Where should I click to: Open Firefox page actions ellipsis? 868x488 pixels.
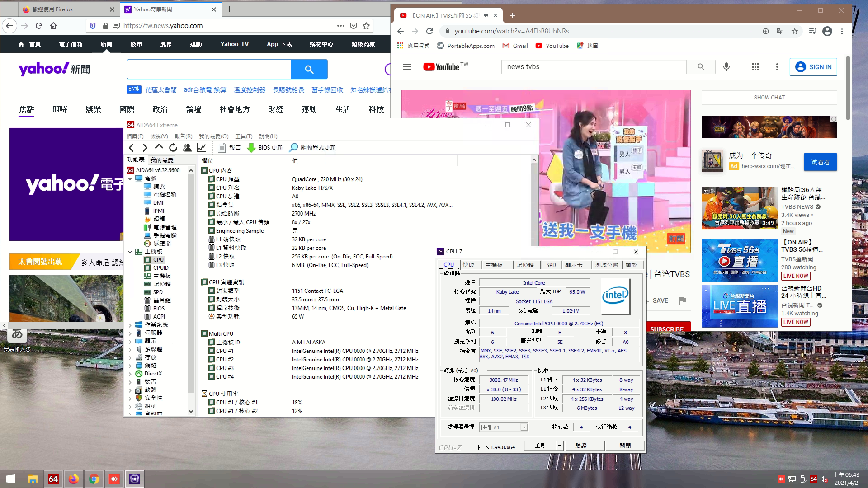[x=341, y=26]
